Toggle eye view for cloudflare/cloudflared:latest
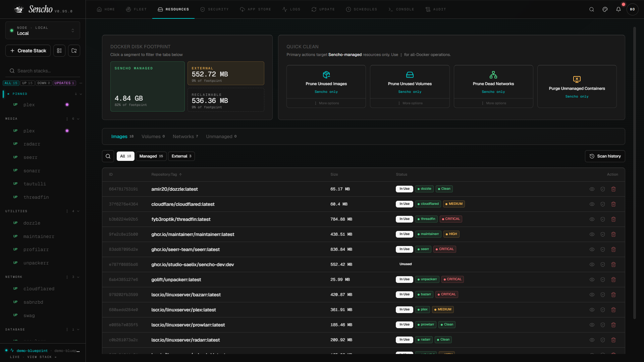 (592, 204)
